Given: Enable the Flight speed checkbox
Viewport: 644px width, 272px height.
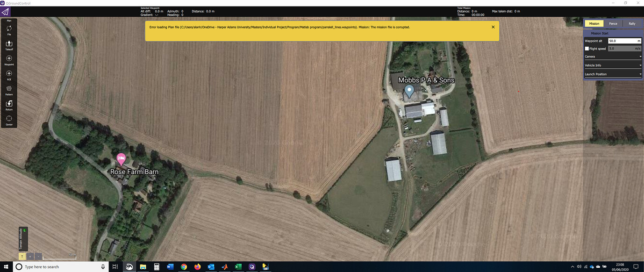Looking at the screenshot, I should (x=587, y=49).
